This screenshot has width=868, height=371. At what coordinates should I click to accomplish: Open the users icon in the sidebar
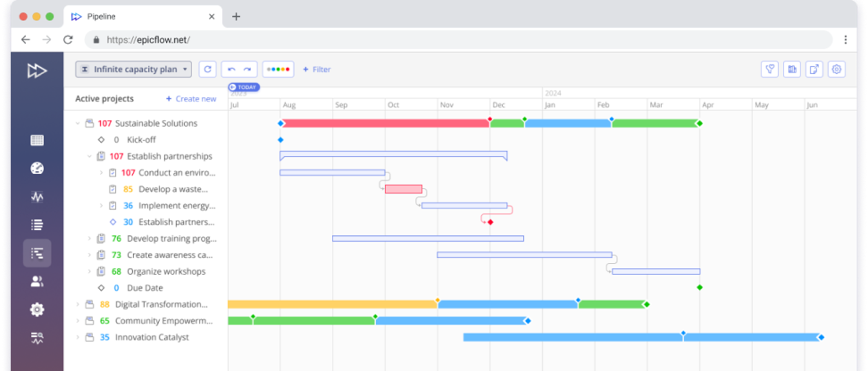click(38, 282)
